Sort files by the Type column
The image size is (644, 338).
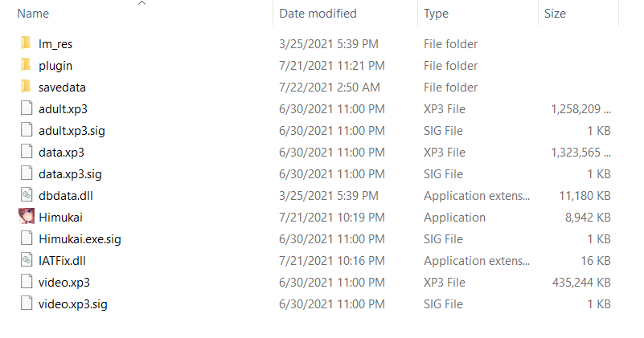pyautogui.click(x=437, y=14)
